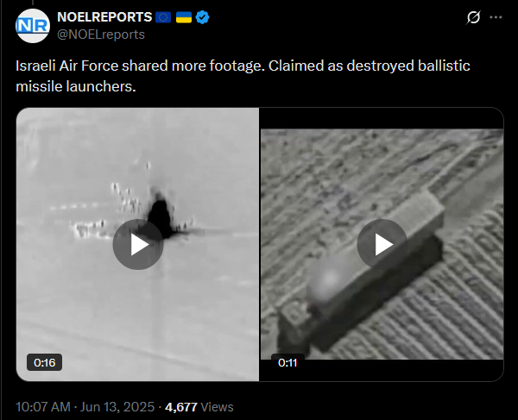Open the NR profile avatar
The image size is (518, 420).
click(x=33, y=26)
